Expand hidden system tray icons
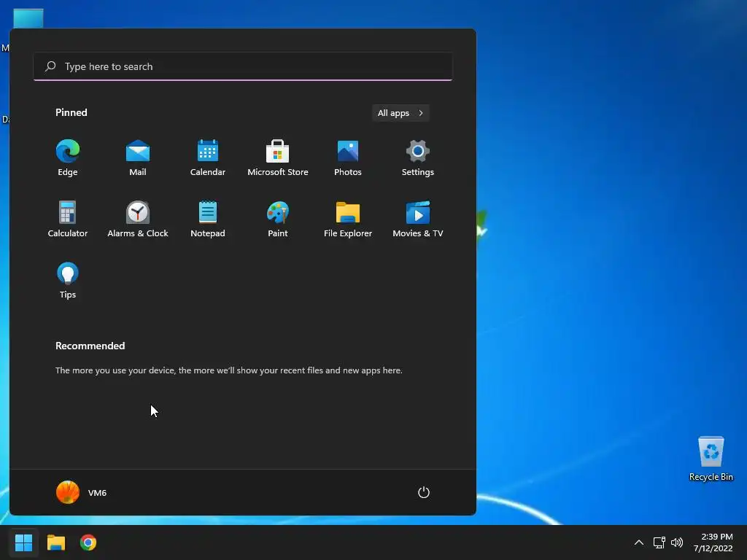 click(x=639, y=542)
